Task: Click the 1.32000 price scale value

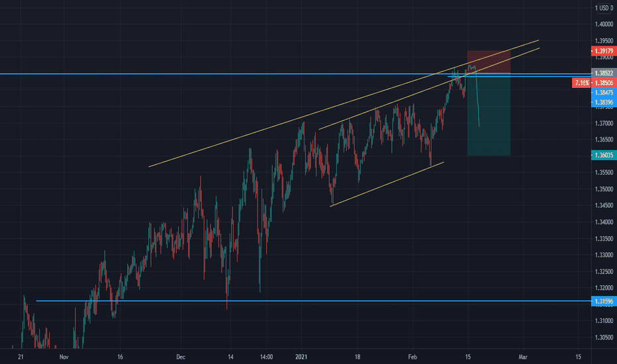Action: (604, 288)
